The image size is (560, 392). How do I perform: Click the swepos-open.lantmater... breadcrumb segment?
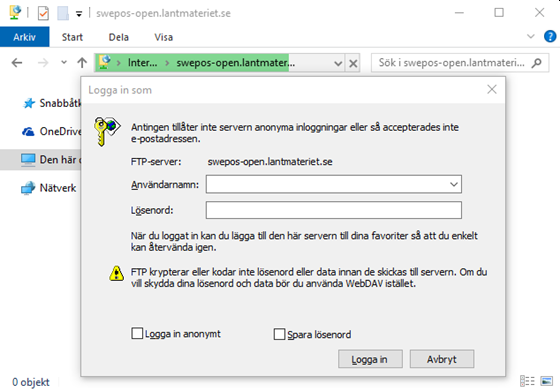[x=236, y=63]
